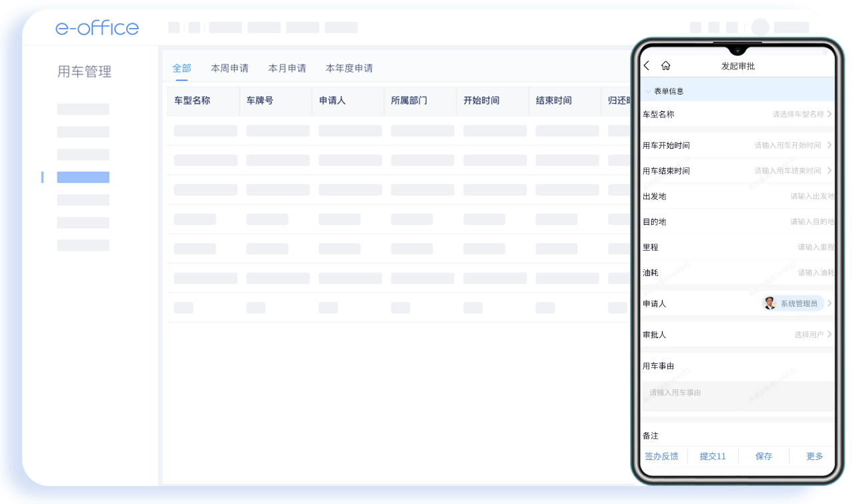This screenshot has width=852, height=504.
Task: Switch to the 全部 tab
Action: pos(181,68)
